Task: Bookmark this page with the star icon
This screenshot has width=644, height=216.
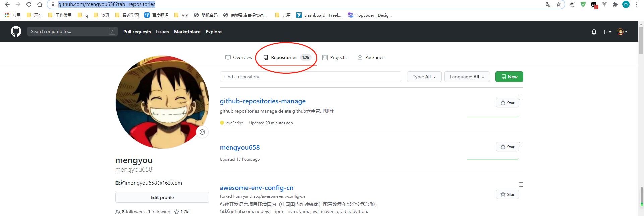Action: (559, 4)
